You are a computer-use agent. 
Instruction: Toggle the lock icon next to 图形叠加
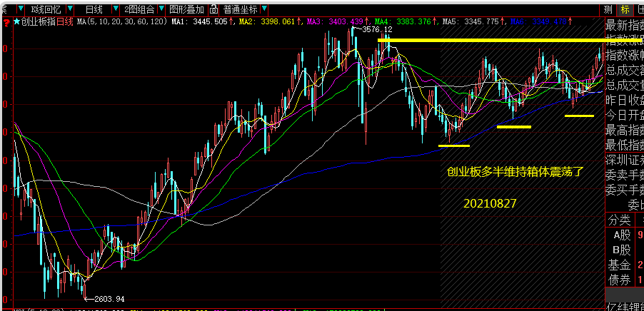[x=213, y=9]
